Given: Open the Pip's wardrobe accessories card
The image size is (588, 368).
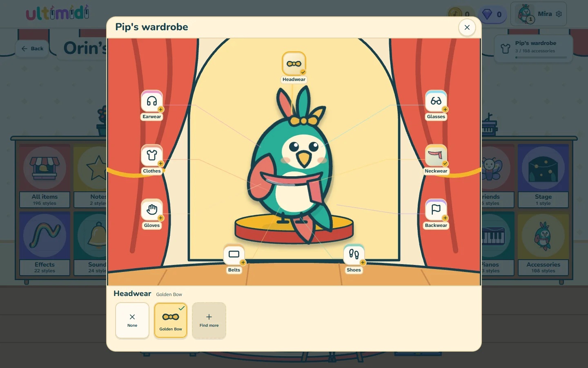Looking at the screenshot, I should tap(533, 49).
